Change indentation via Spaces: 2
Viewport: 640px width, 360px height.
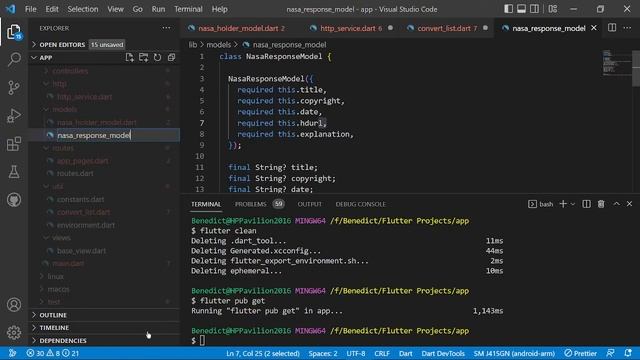[x=323, y=353]
